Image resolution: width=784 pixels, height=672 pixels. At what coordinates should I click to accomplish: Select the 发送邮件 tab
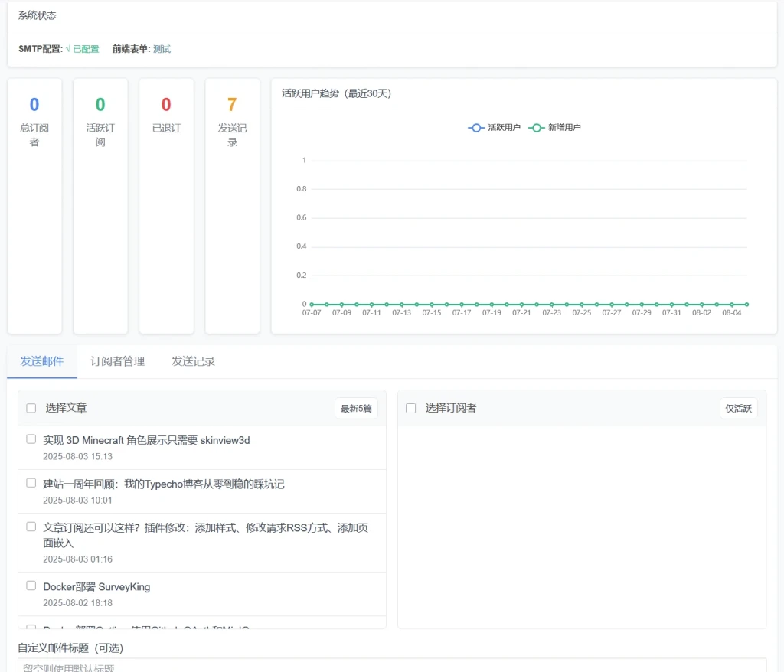42,361
